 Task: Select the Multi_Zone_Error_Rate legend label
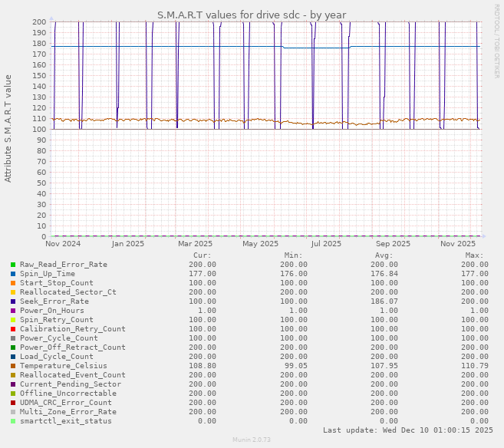68,412
